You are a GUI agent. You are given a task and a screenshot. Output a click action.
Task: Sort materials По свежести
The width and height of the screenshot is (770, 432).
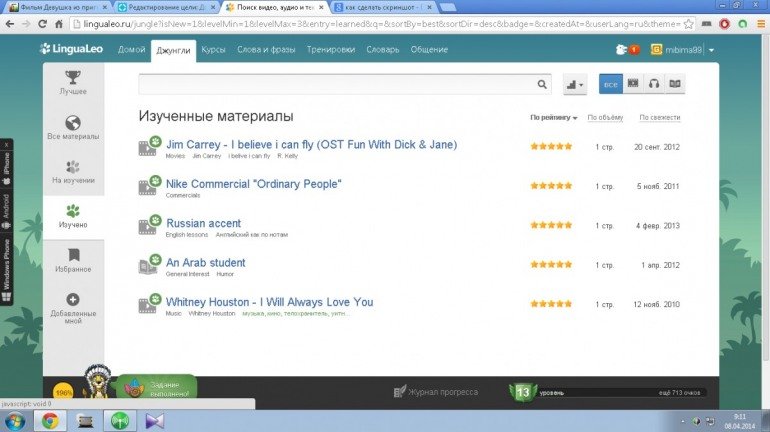659,118
